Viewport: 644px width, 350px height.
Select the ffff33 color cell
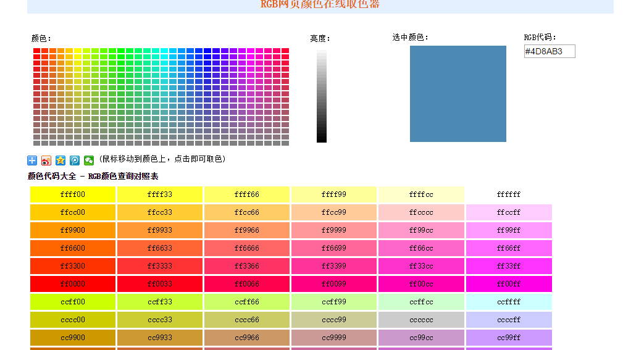click(x=160, y=194)
